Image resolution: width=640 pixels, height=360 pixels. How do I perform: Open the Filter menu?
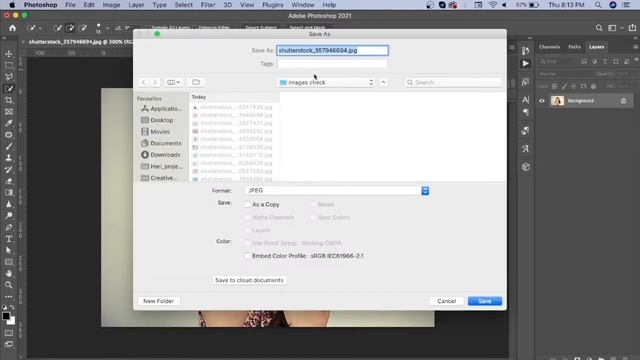[x=208, y=5]
